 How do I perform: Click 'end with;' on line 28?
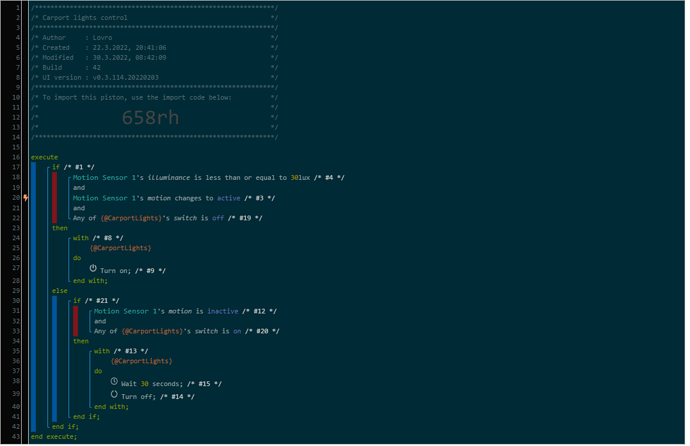pyautogui.click(x=90, y=281)
